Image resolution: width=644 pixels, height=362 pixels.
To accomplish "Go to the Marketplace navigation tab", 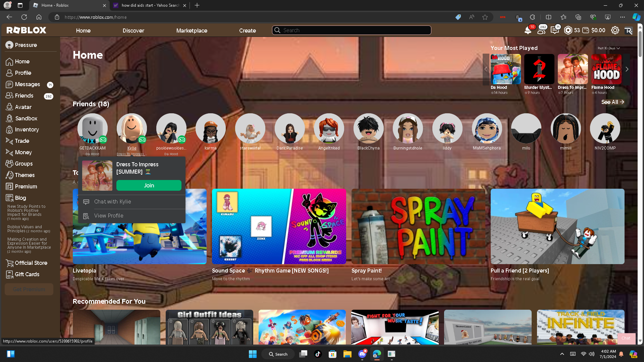I will [x=192, y=31].
